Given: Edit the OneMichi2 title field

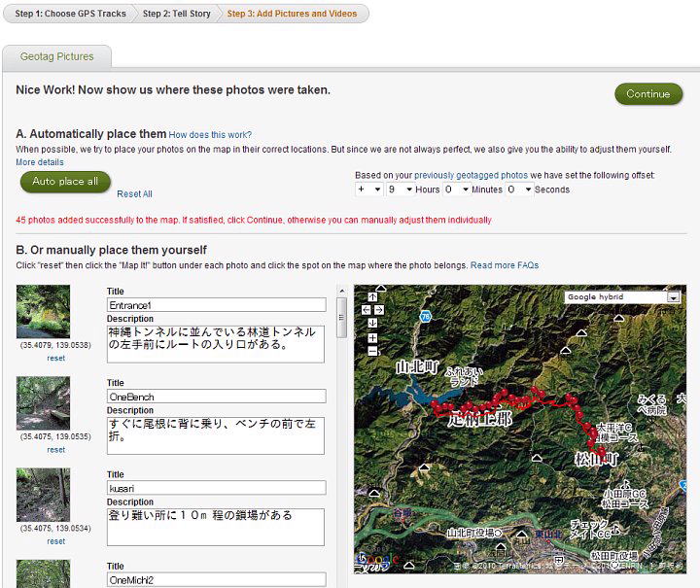Looking at the screenshot, I should pyautogui.click(x=217, y=580).
